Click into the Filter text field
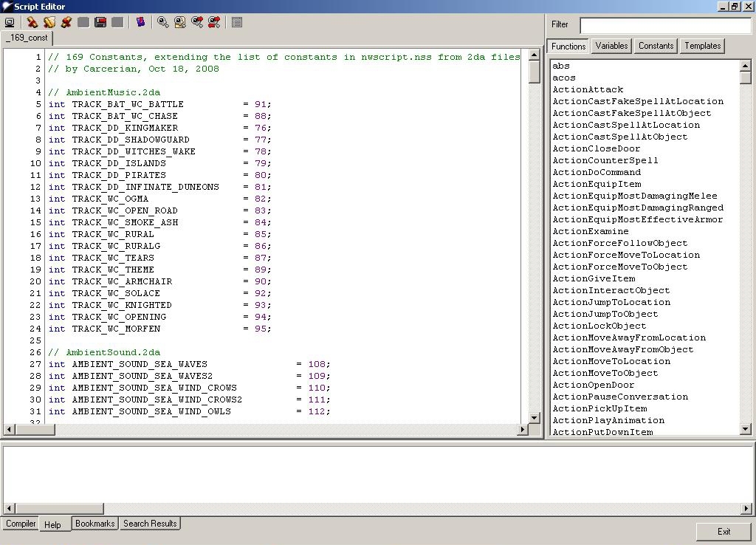 point(664,25)
